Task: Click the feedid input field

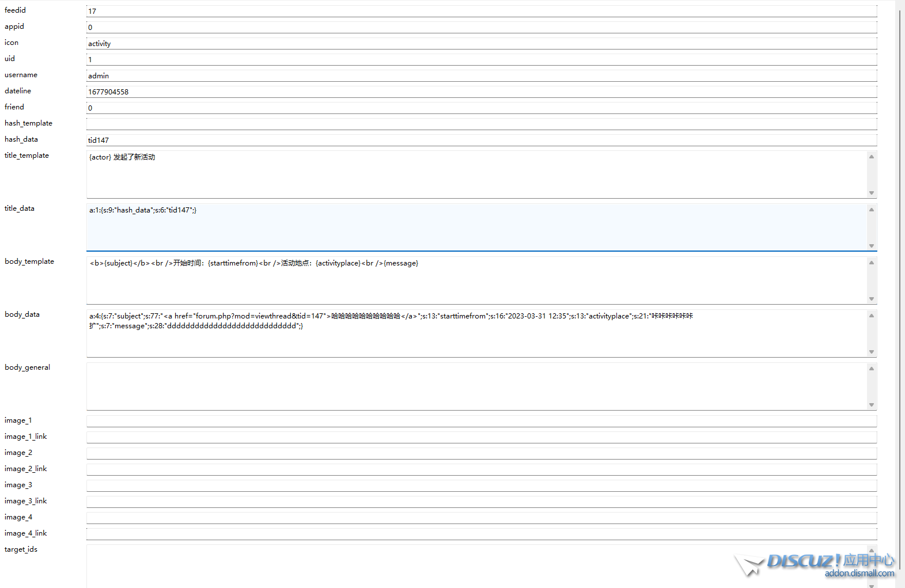Action: pyautogui.click(x=481, y=11)
